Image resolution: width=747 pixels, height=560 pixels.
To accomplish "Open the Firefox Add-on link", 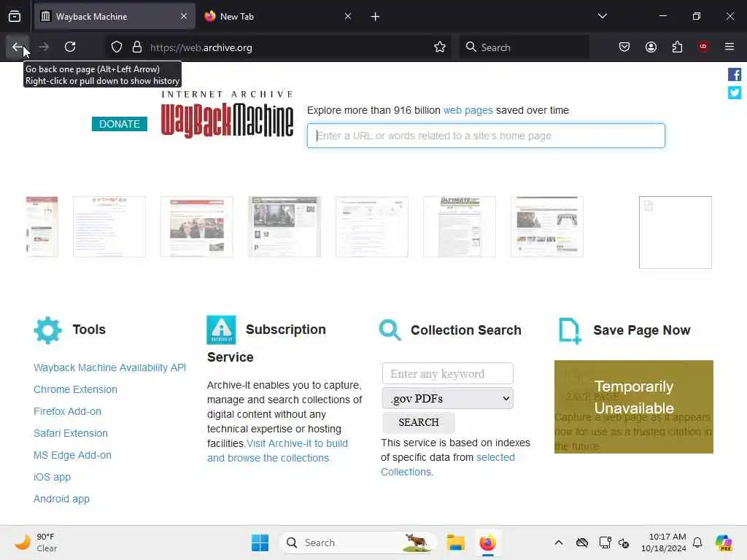I will (x=67, y=411).
